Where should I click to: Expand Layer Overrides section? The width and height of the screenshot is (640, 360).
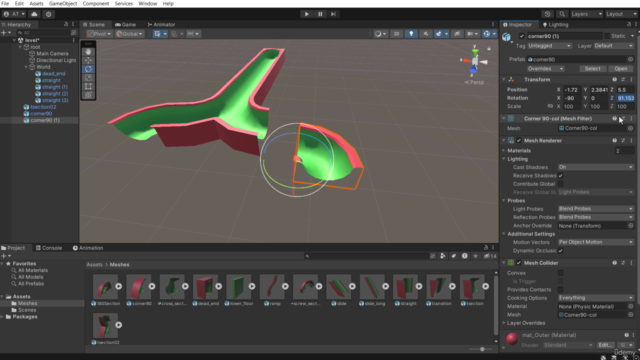coord(504,323)
